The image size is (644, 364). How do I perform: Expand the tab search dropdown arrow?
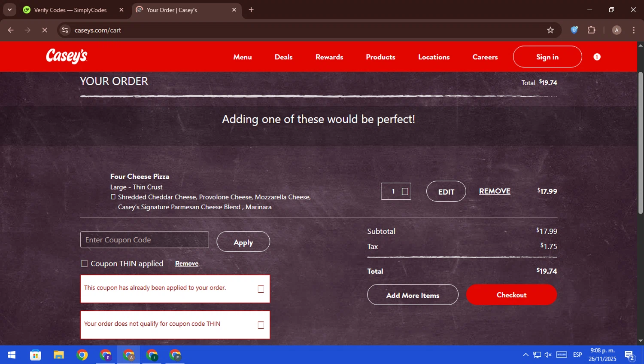[9, 10]
